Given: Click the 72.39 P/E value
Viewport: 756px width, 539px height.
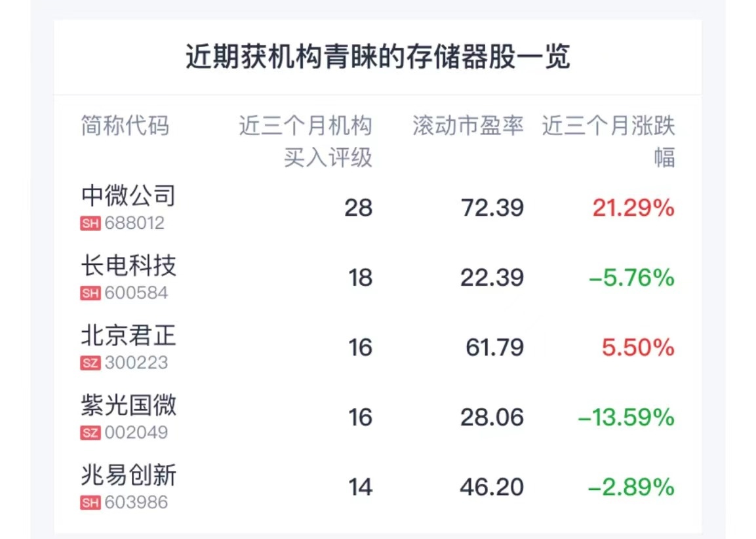Looking at the screenshot, I should tap(492, 209).
